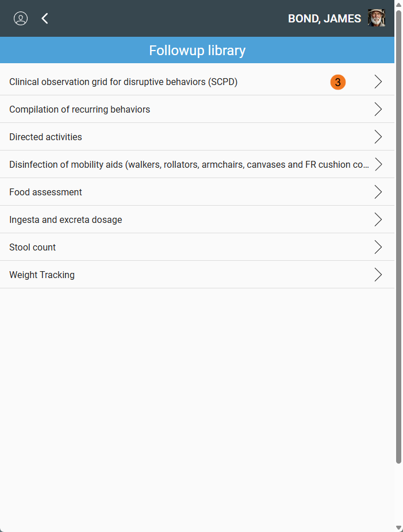The width and height of the screenshot is (403, 532).
Task: Click James Bond's patient photo
Action: point(377,18)
